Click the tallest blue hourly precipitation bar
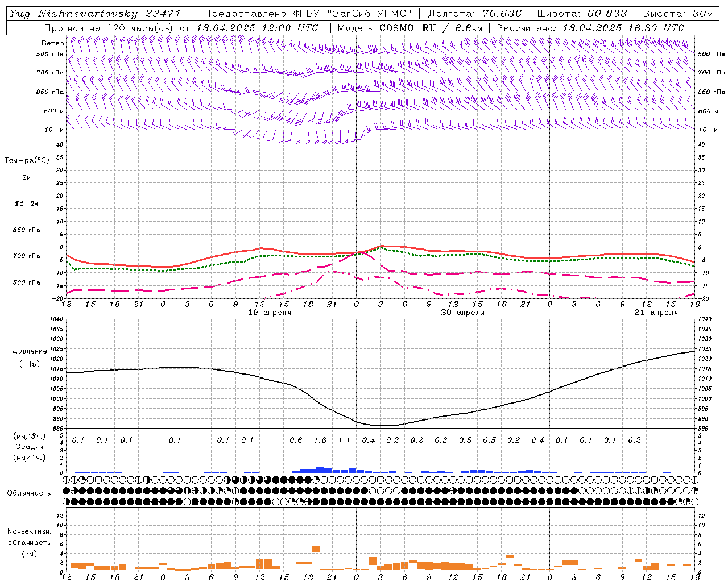 tap(320, 470)
